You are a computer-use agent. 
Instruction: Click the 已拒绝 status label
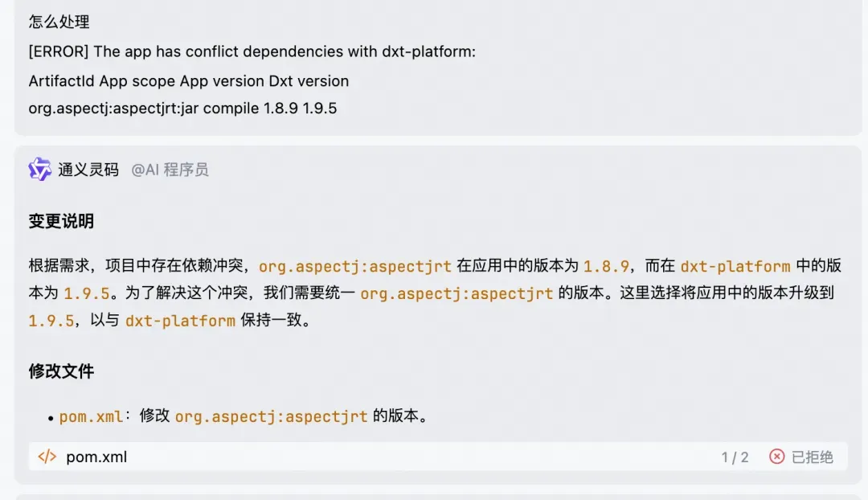click(812, 457)
